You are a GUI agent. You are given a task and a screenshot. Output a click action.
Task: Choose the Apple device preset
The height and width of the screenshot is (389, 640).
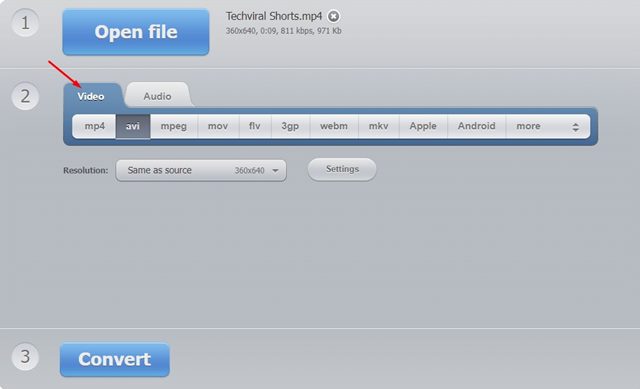point(423,126)
